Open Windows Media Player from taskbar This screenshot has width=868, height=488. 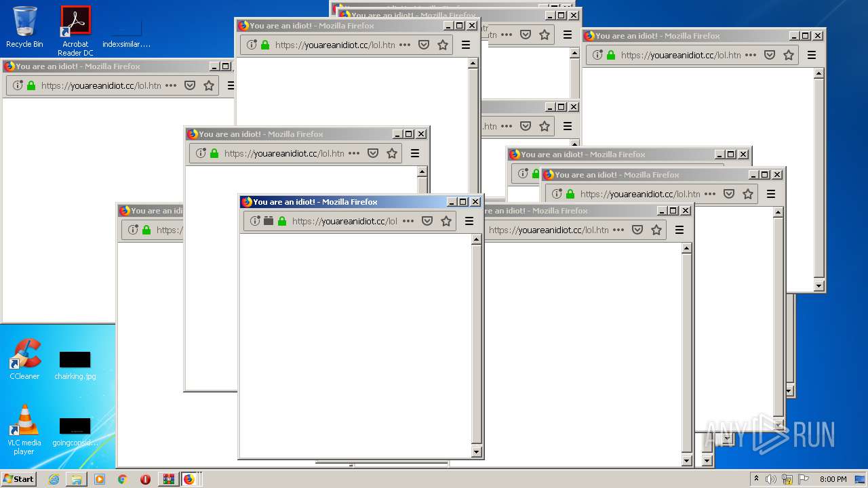pyautogui.click(x=100, y=479)
